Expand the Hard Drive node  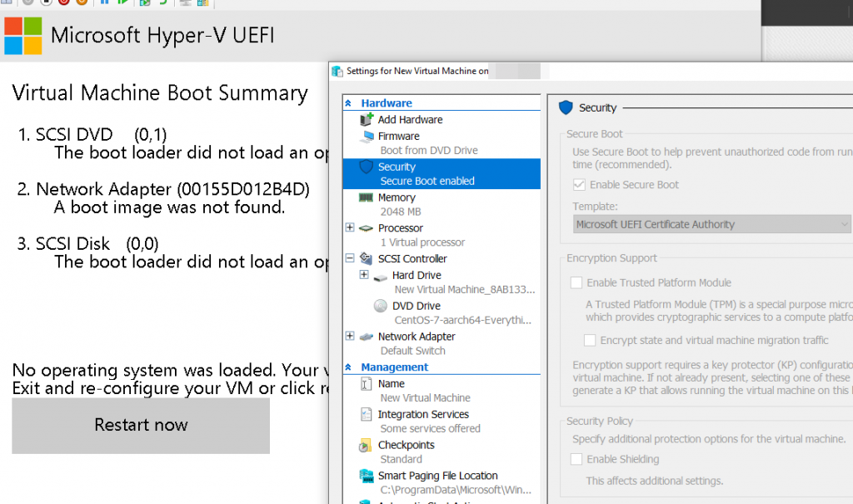[364, 274]
